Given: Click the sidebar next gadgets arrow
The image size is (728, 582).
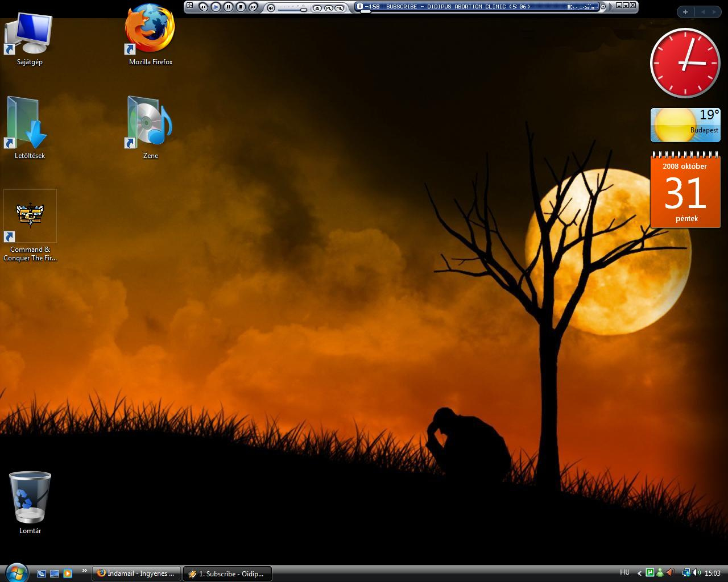Looking at the screenshot, I should (x=714, y=11).
